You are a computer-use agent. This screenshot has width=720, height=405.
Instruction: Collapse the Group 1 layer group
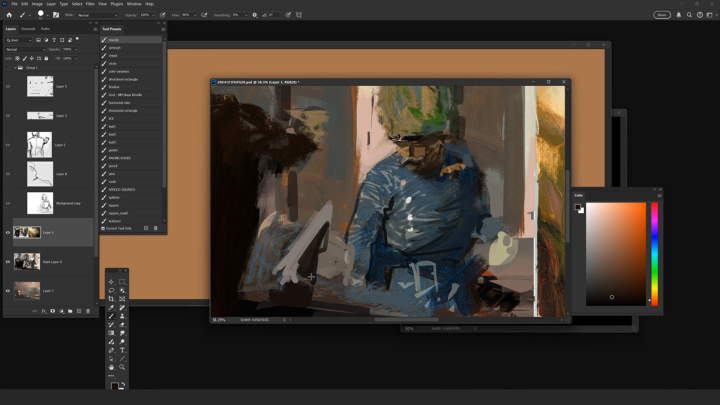coord(14,67)
